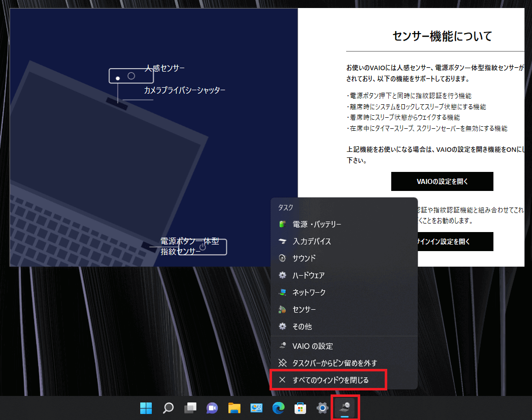This screenshot has height=420, width=532.
Task: Launch Microsoft Edge from the taskbar
Action: point(278,408)
